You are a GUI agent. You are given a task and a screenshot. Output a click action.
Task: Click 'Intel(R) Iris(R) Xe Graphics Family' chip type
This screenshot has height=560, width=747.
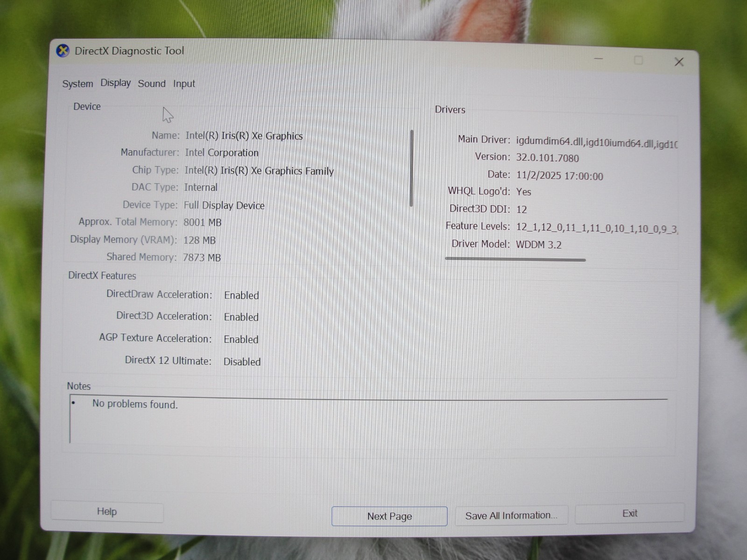tap(259, 171)
